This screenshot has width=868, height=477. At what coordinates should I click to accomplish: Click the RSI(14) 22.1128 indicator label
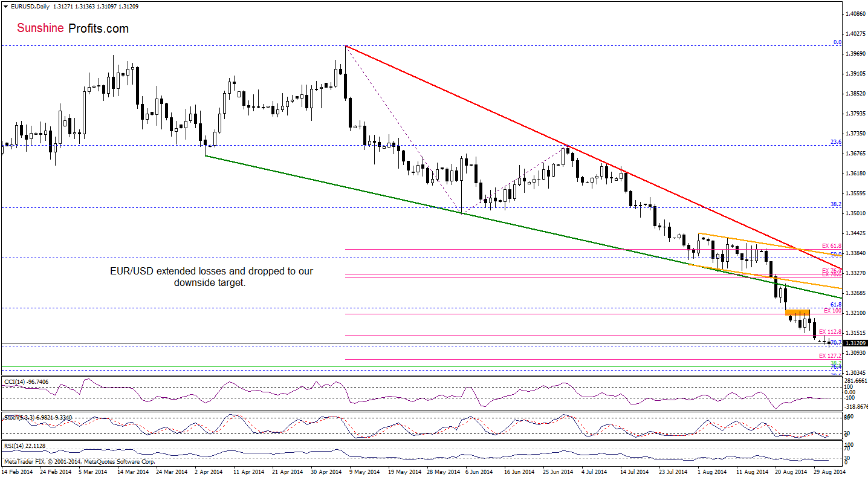tap(25, 446)
